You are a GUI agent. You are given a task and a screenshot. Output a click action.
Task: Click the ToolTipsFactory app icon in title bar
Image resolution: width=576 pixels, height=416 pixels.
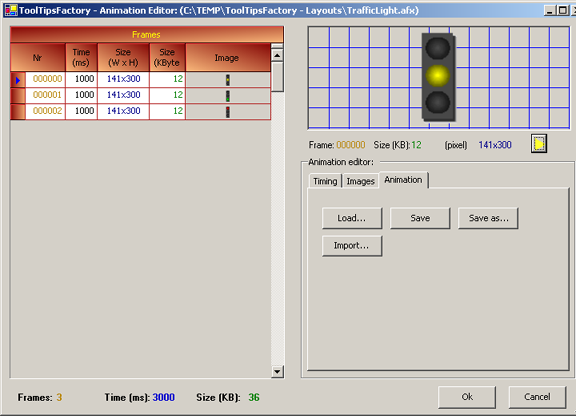(x=11, y=10)
